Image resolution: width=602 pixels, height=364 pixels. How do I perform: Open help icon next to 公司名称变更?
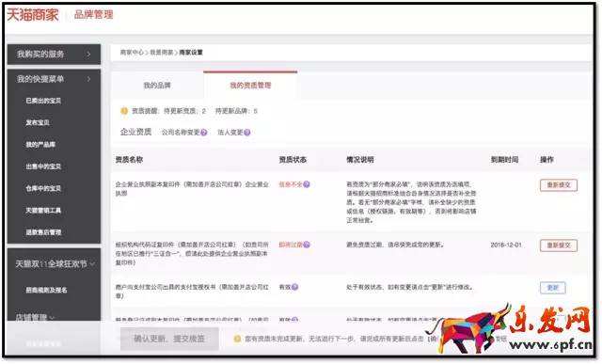204,133
